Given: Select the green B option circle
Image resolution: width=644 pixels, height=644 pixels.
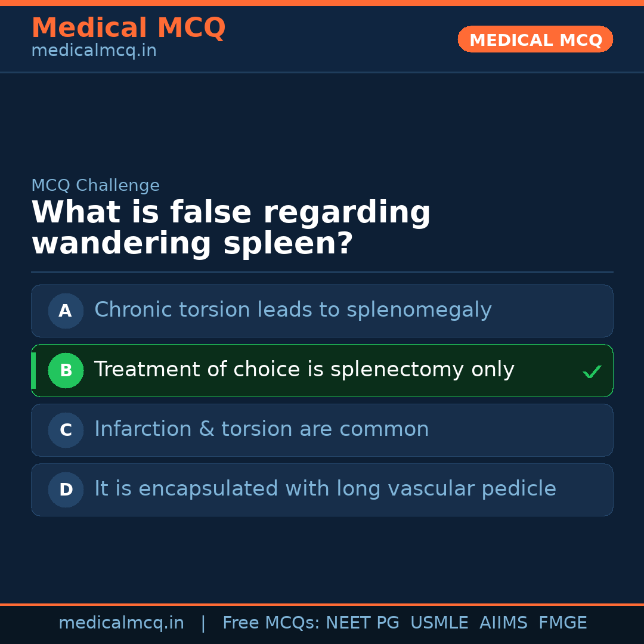Looking at the screenshot, I should point(66,370).
